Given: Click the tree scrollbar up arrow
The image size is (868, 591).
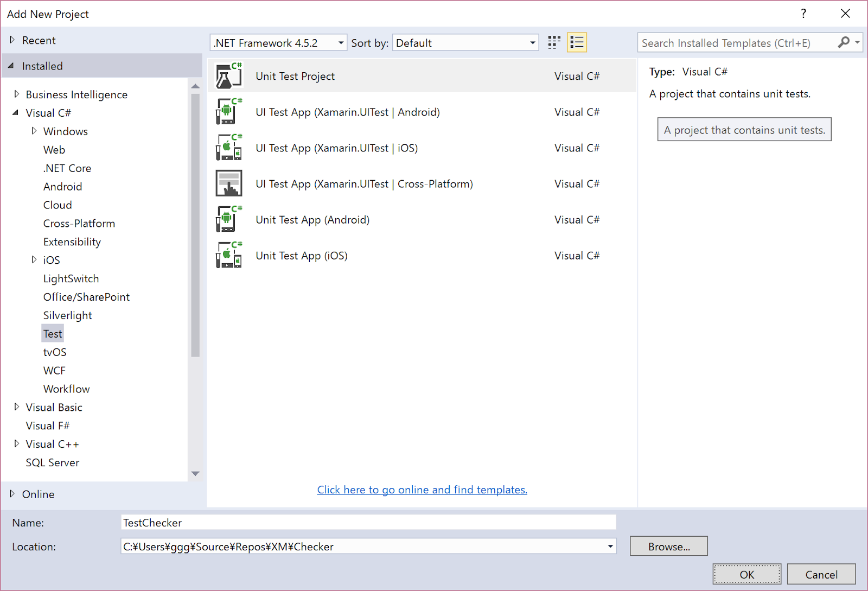Looking at the screenshot, I should coord(195,86).
